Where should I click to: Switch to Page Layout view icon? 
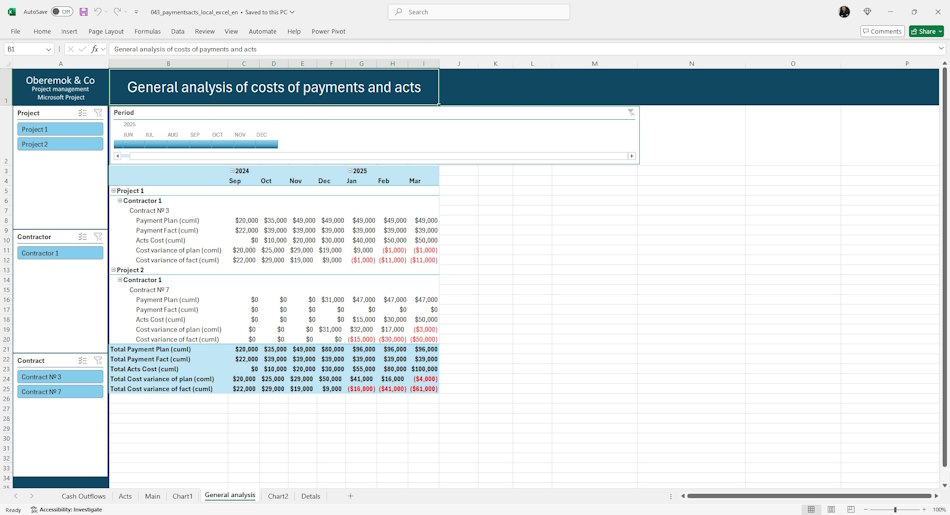(831, 510)
